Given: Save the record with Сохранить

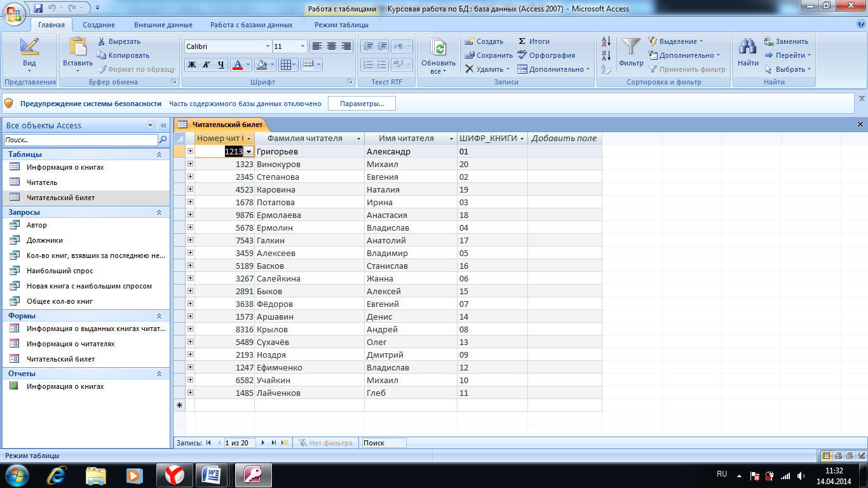Looking at the screenshot, I should pos(489,55).
